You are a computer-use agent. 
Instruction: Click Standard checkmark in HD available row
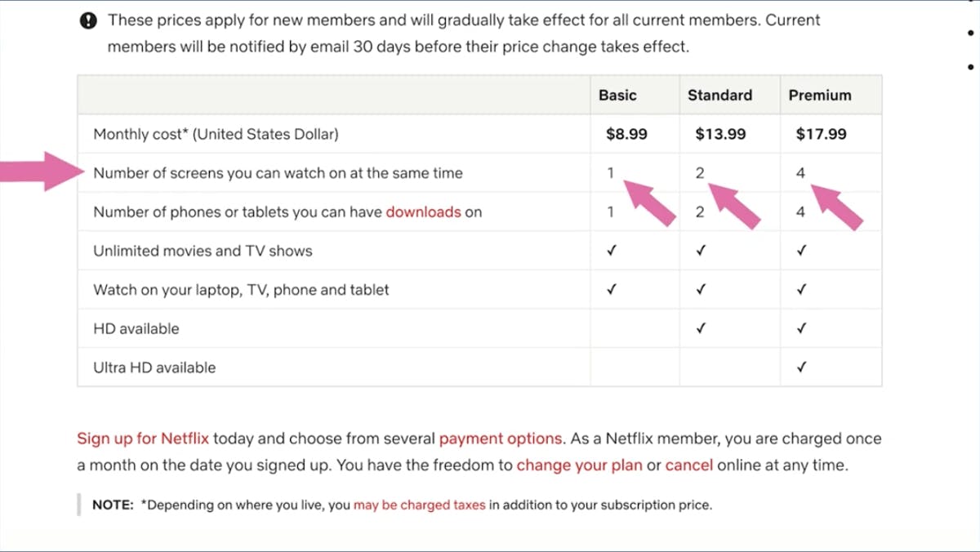click(700, 329)
